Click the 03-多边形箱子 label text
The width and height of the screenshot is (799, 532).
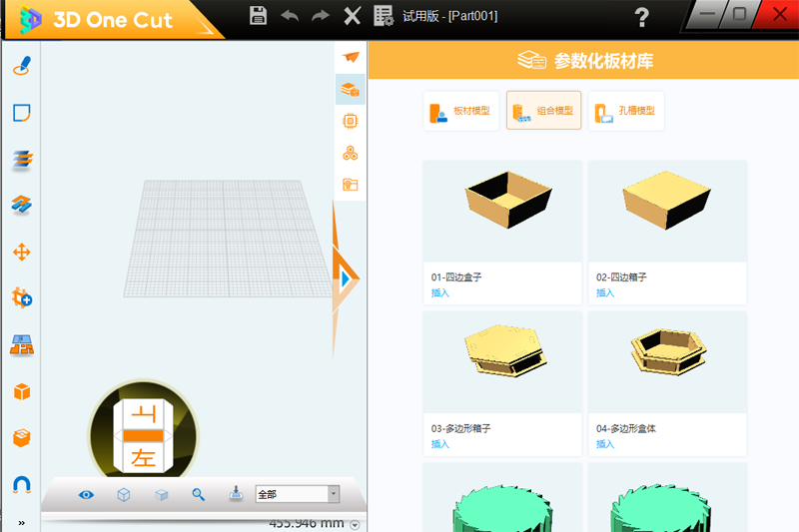[x=460, y=428]
